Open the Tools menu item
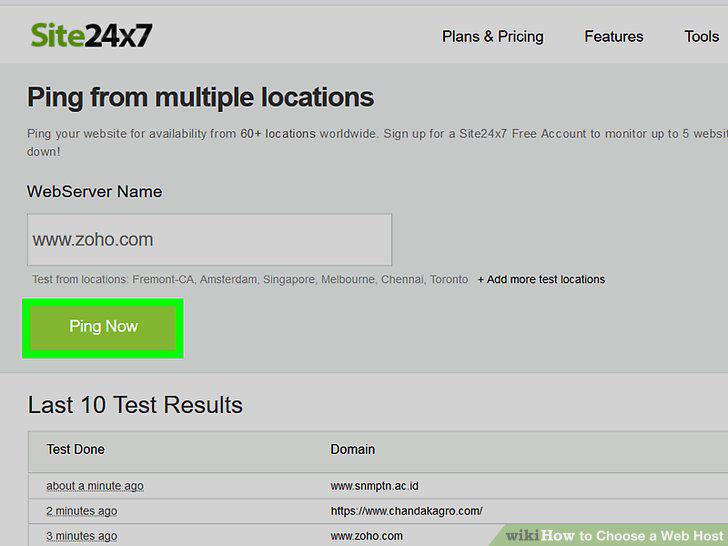Viewport: 728px width, 546px height. pyautogui.click(x=702, y=36)
